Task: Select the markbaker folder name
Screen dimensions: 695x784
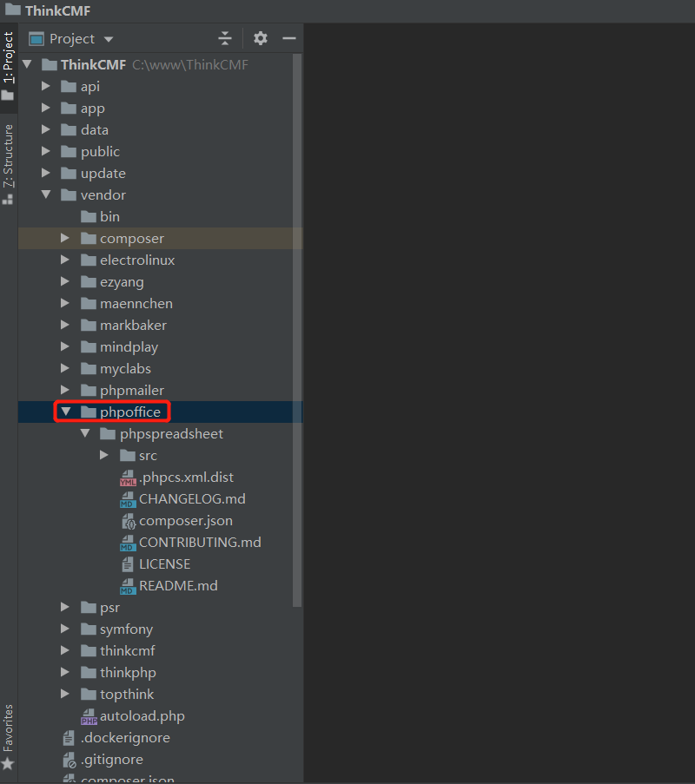Action: pyautogui.click(x=133, y=325)
